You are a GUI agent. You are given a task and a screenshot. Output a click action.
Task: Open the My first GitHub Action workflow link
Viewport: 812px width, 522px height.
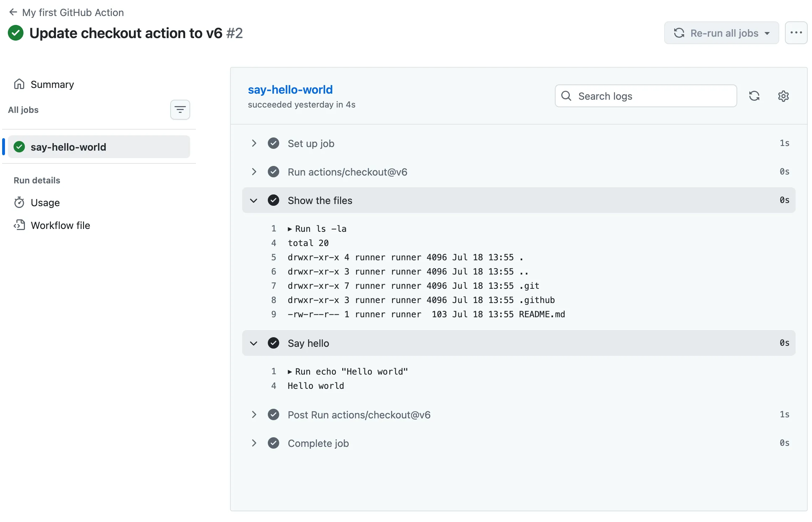coord(73,12)
